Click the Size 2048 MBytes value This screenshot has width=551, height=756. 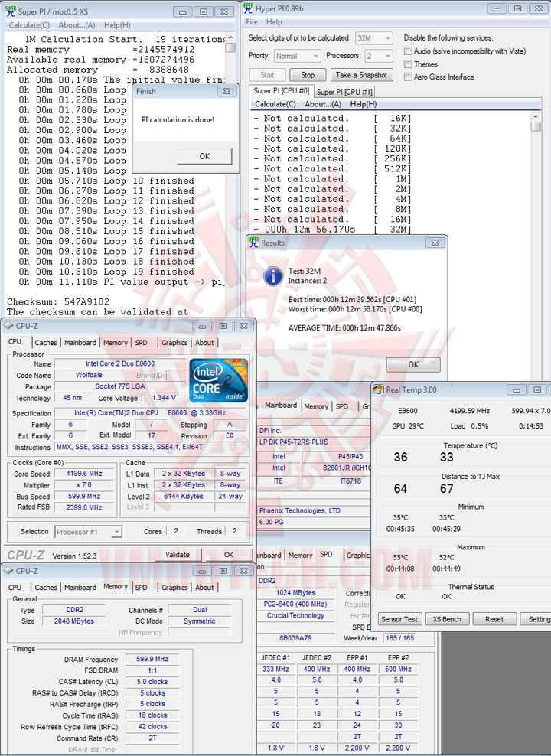73,621
